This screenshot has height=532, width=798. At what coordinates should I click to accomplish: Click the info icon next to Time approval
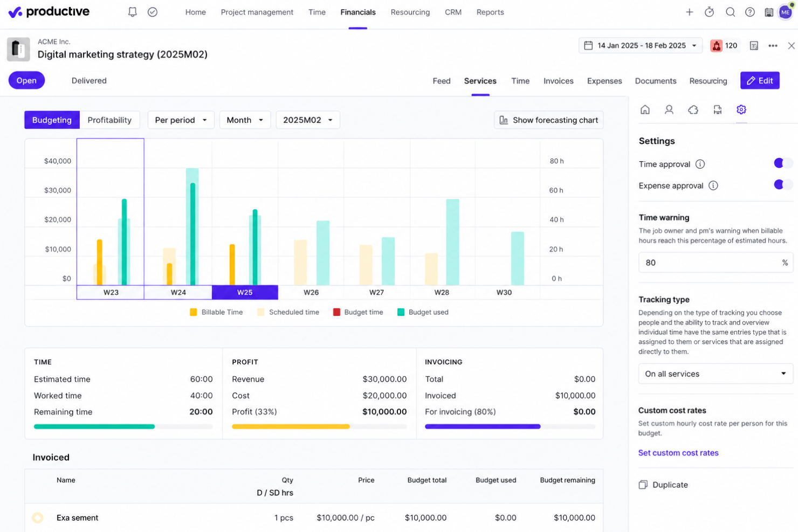(700, 164)
